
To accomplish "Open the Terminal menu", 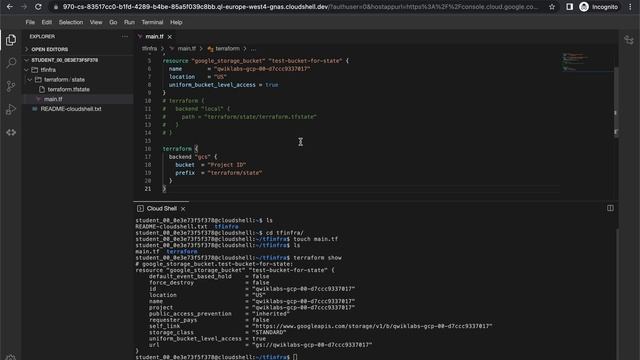I will (152, 22).
